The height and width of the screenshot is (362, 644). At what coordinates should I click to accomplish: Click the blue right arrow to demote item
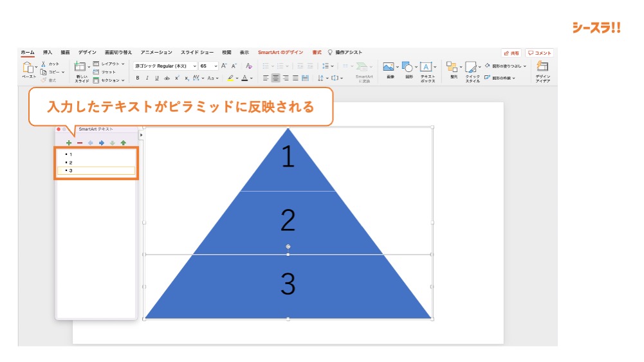102,143
